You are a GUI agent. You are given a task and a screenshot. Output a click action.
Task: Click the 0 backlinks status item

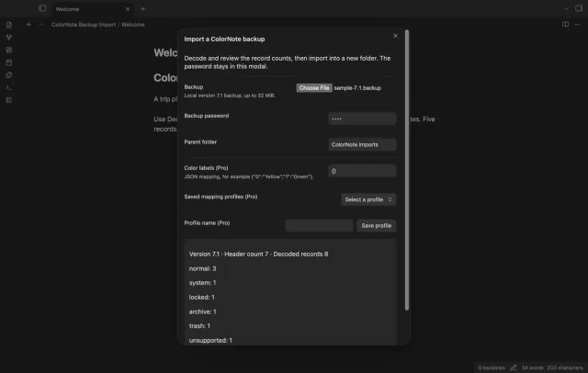click(x=492, y=367)
